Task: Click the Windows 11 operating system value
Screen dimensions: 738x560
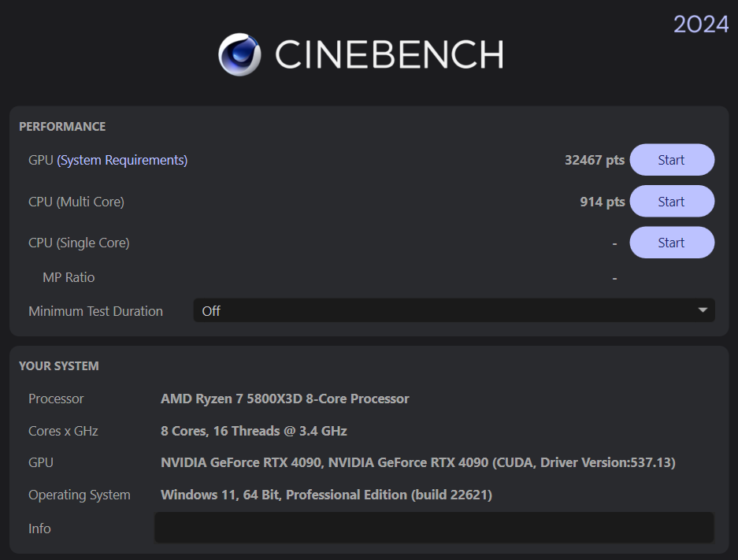Action: (326, 495)
